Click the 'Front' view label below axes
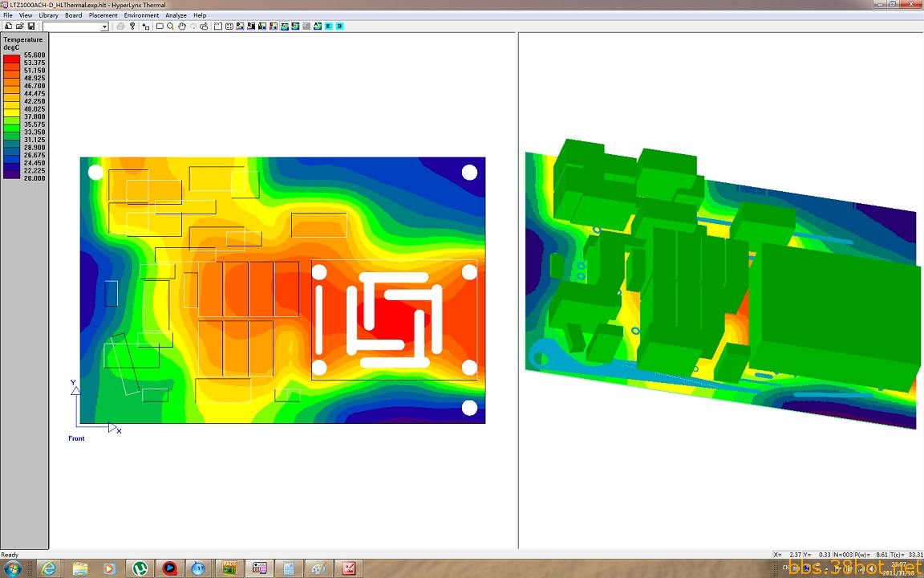The image size is (924, 578). [77, 438]
